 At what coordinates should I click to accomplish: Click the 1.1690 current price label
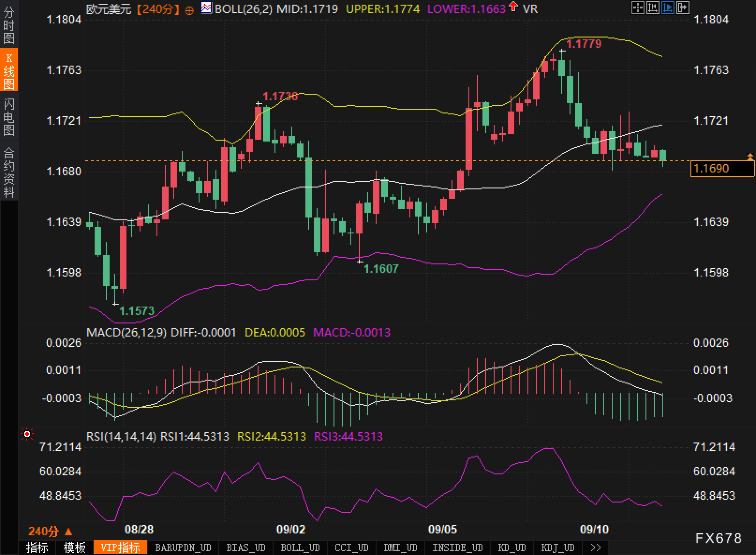coord(722,169)
